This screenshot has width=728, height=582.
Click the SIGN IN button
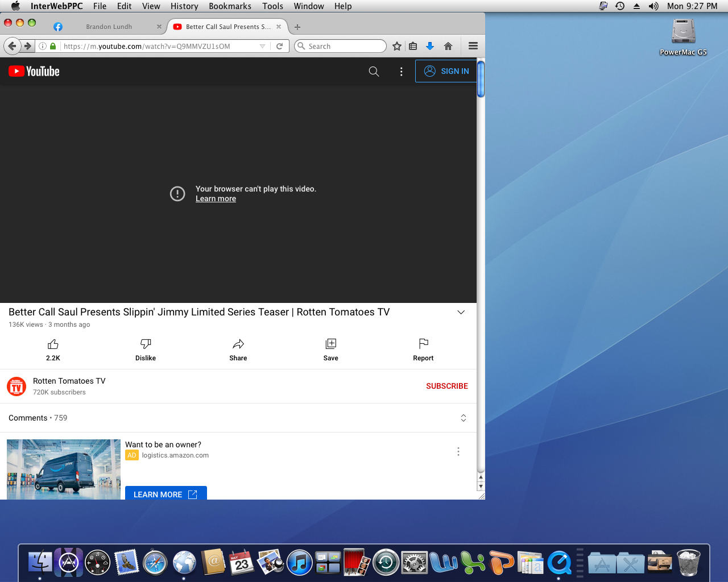pyautogui.click(x=446, y=71)
